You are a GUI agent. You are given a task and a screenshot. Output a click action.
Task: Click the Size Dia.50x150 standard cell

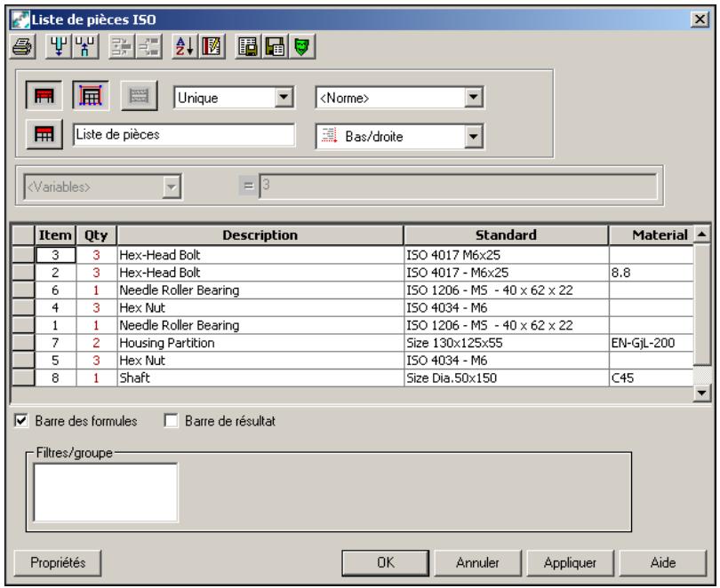506,377
